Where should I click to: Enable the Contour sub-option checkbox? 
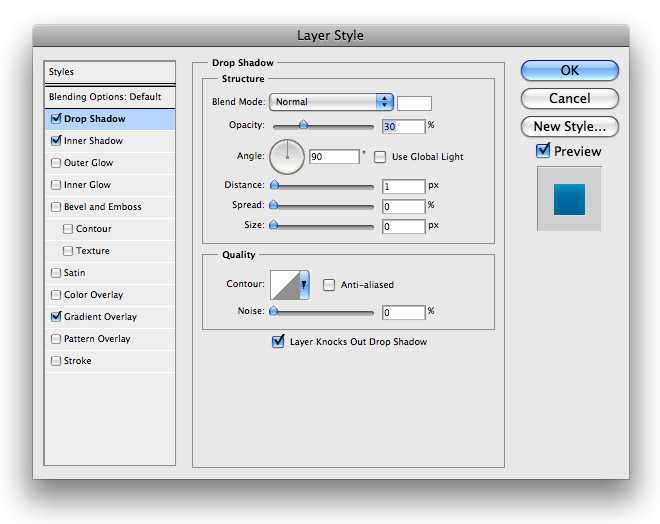coord(68,229)
